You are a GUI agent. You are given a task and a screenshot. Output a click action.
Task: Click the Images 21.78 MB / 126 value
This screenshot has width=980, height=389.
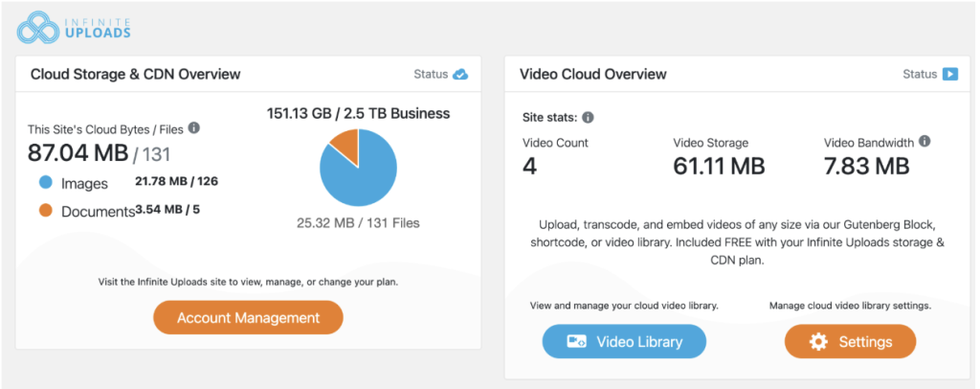tap(176, 181)
